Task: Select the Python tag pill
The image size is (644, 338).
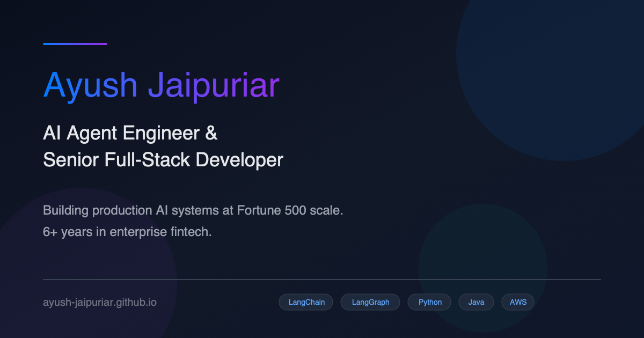Action: click(430, 302)
